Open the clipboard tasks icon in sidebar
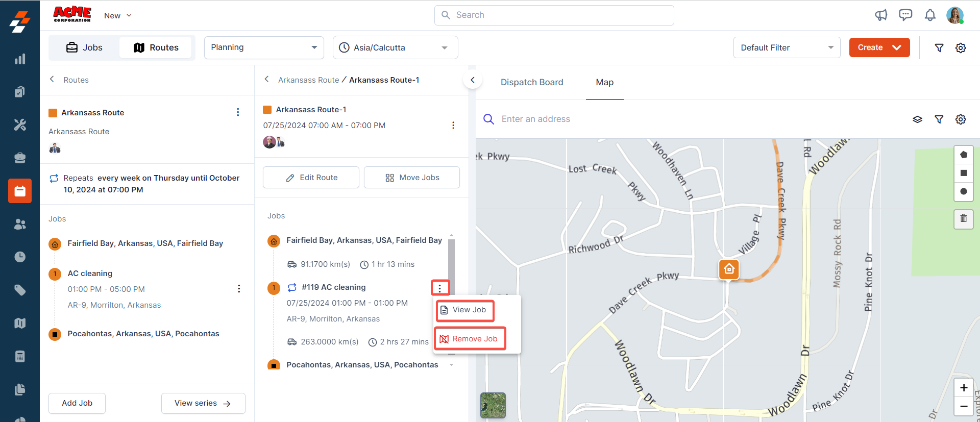980x422 pixels. 20,92
